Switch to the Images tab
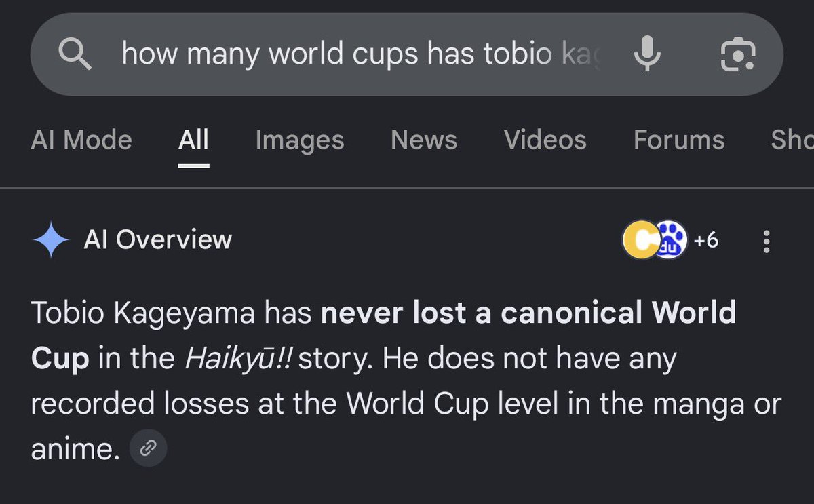 pos(300,140)
